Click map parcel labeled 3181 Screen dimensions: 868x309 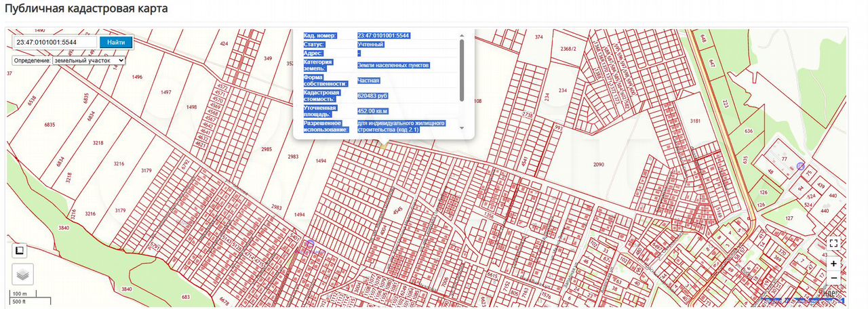(694, 121)
